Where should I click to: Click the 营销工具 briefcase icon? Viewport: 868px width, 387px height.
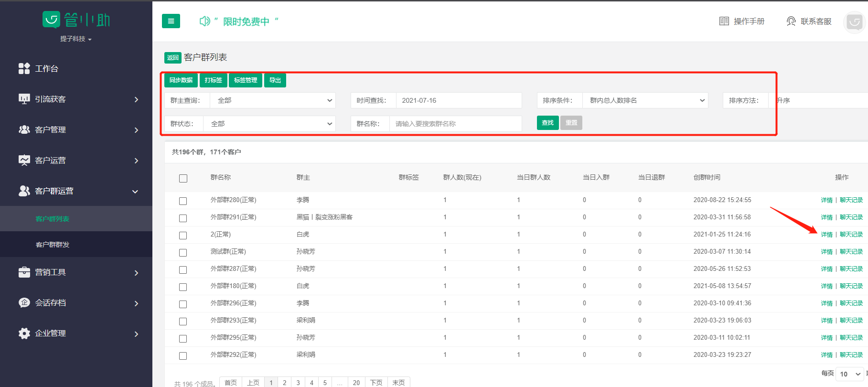(24, 272)
